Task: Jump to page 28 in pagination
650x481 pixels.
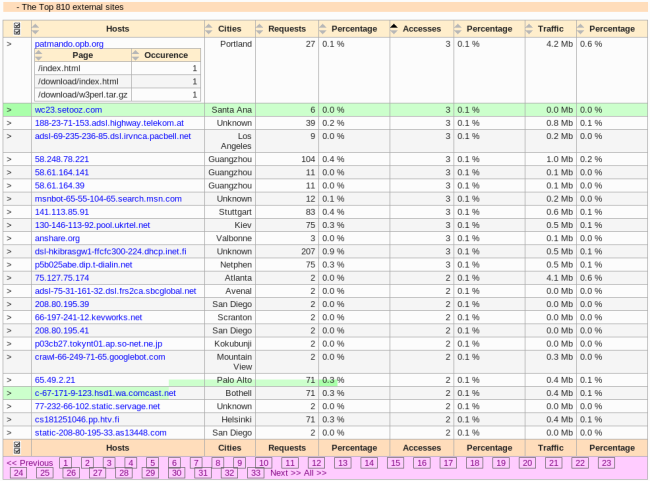Action: [x=124, y=473]
